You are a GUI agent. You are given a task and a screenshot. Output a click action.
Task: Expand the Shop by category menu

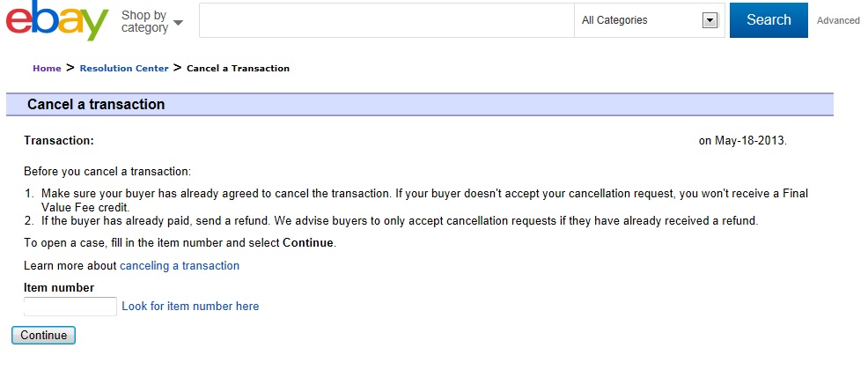(152, 21)
